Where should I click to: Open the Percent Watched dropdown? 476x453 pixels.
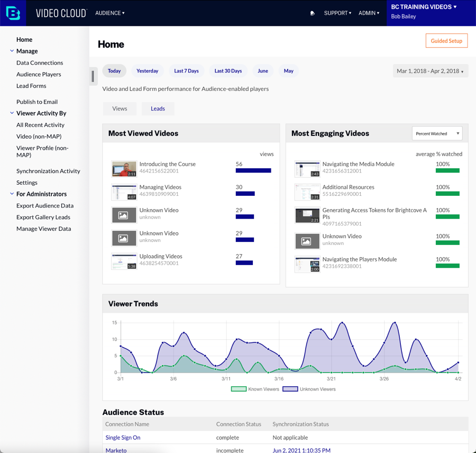[437, 134]
